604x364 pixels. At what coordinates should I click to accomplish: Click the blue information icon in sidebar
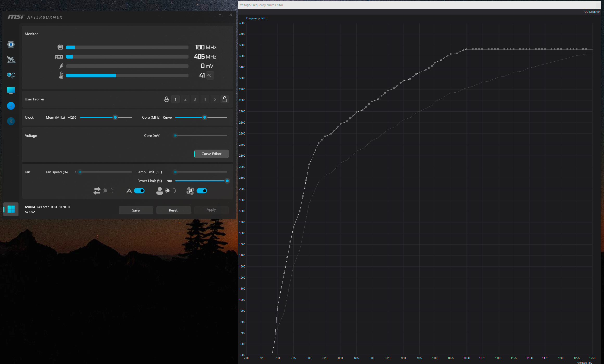click(x=11, y=106)
